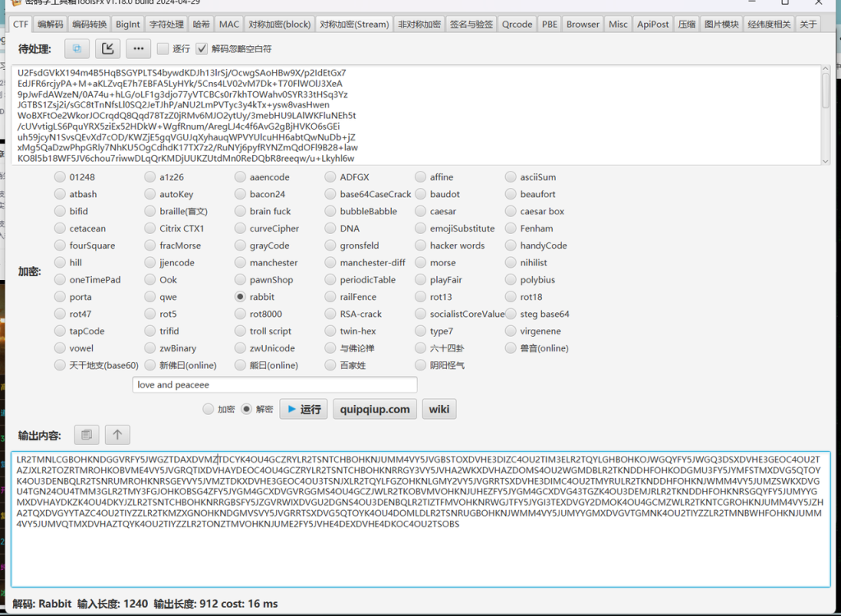Screen dimensions: 841x616
Task: Open the quipqiup.com link button
Action: point(374,409)
